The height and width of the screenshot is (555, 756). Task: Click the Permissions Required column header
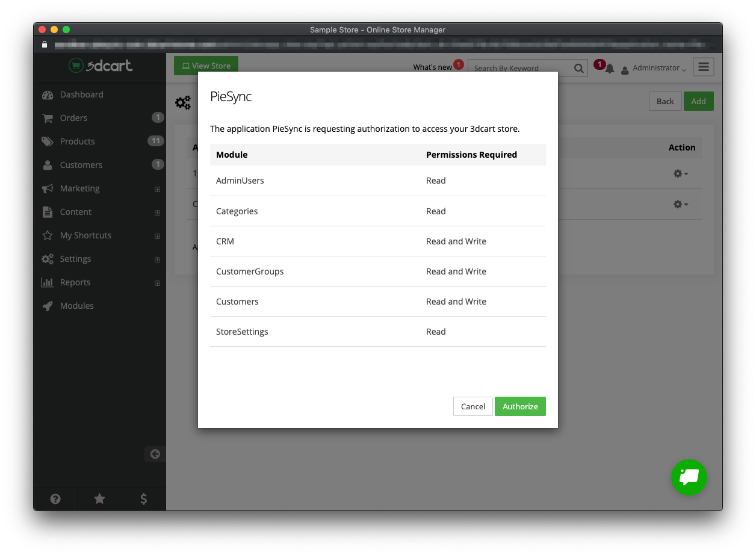point(471,155)
